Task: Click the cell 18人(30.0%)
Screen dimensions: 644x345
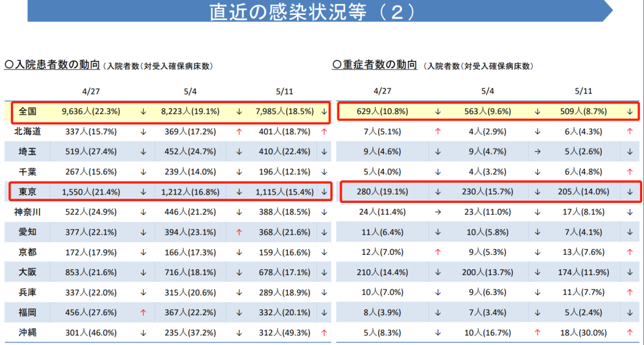Action: (x=583, y=332)
